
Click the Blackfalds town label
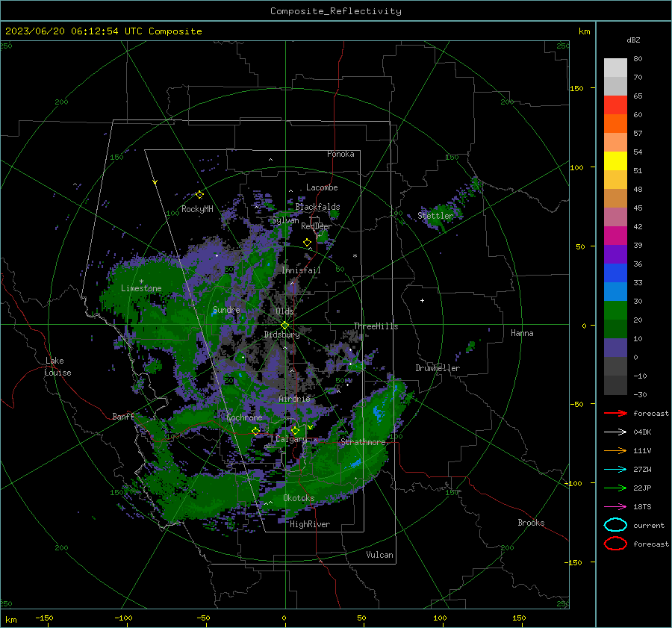pos(317,207)
